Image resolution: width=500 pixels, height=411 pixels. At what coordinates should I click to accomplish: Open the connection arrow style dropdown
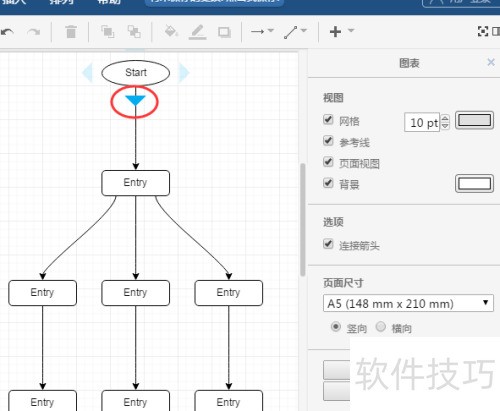pyautogui.click(x=262, y=31)
